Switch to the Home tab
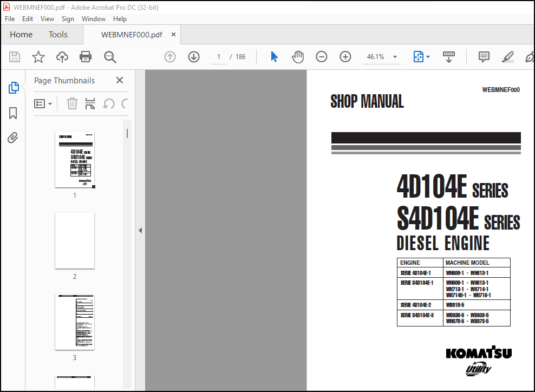Image resolution: width=535 pixels, height=392 pixels. point(21,35)
